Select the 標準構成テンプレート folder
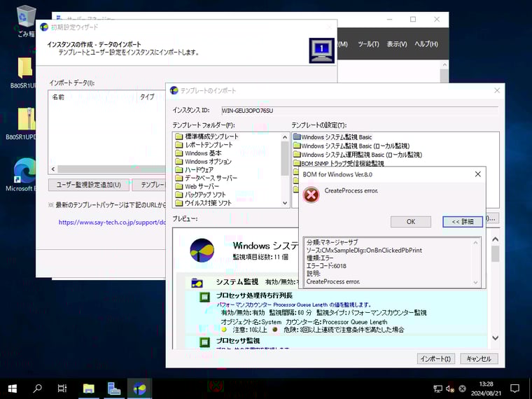Image resolution: width=532 pixels, height=399 pixels. [x=210, y=136]
